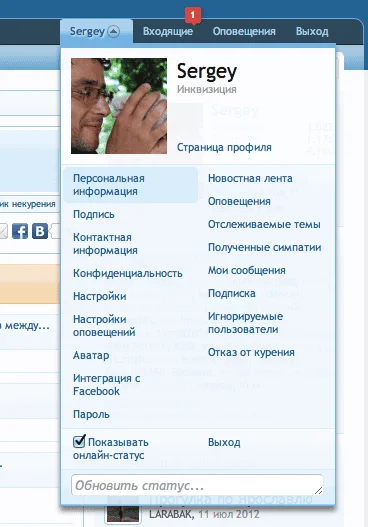Open Новостная лента link
The height and width of the screenshot is (527, 368).
tap(250, 178)
